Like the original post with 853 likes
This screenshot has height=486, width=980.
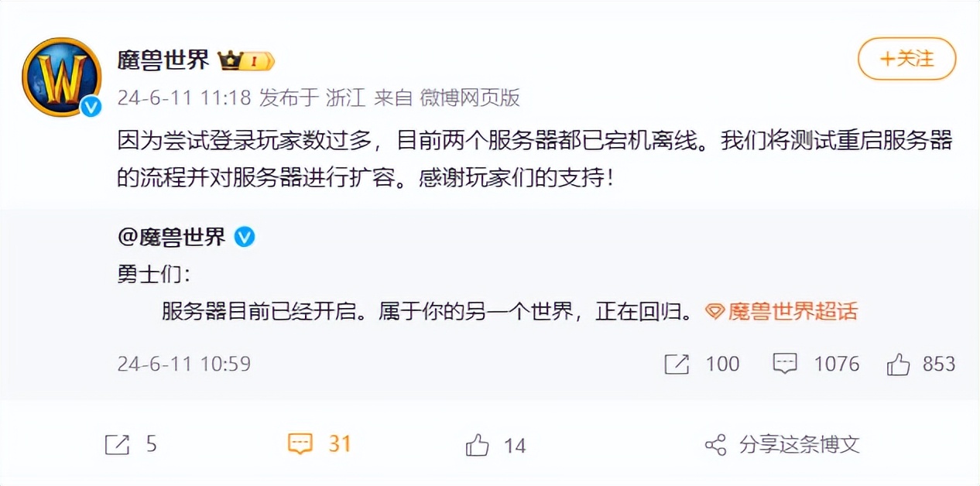tap(898, 364)
